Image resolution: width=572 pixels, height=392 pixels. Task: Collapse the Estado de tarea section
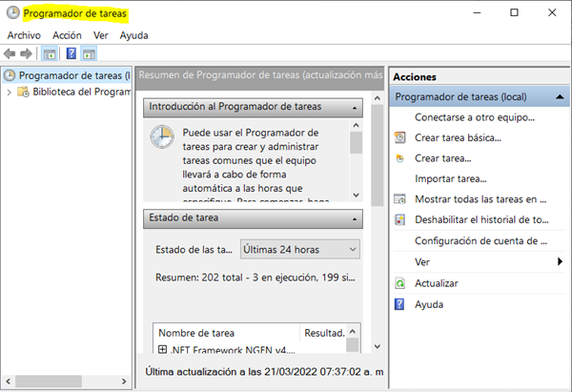coord(355,219)
